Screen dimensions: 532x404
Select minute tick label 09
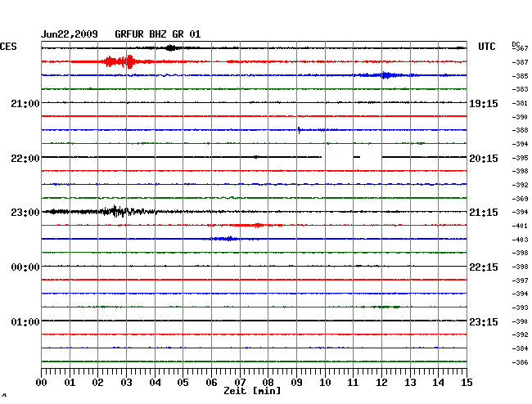[x=296, y=382]
